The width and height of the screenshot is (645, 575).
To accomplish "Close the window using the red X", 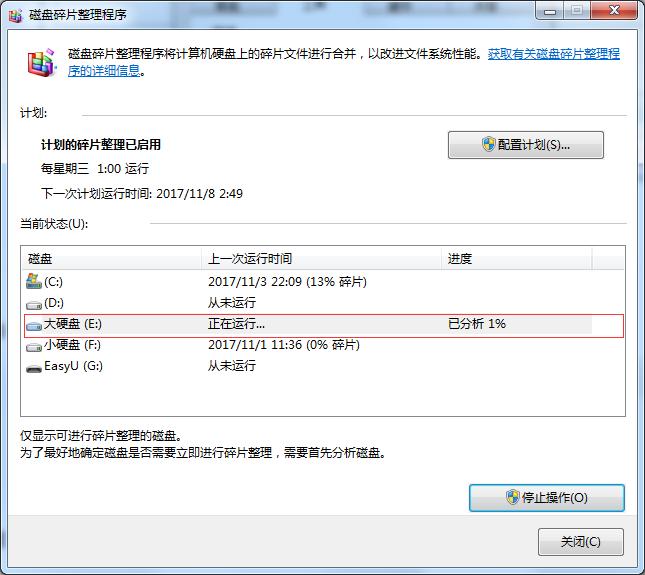I will pos(610,10).
